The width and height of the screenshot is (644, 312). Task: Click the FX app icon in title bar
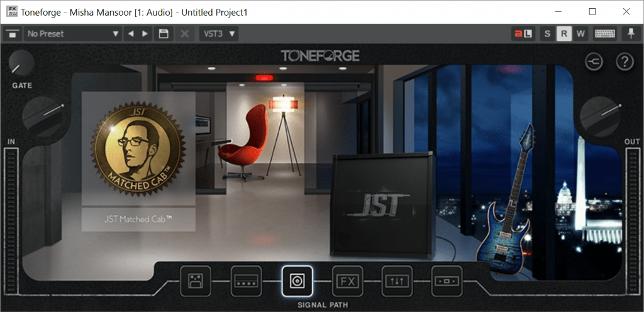pos(11,12)
